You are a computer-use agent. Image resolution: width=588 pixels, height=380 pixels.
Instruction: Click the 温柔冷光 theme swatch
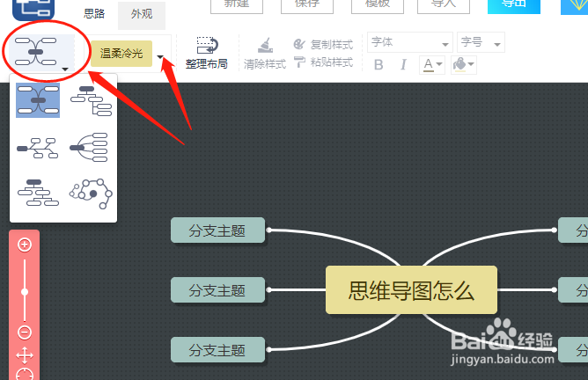click(x=121, y=54)
